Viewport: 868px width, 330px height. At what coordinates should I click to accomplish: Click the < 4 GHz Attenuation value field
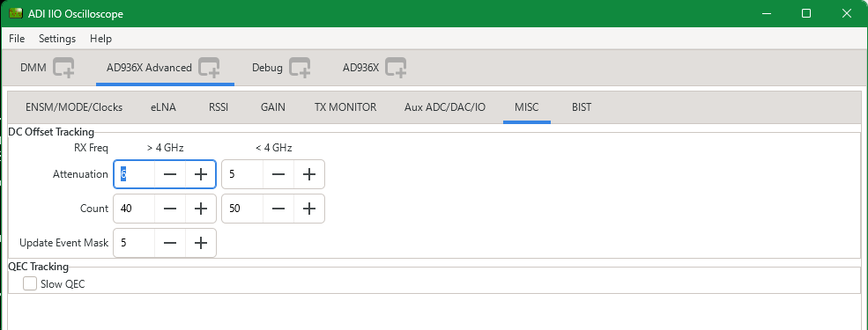pyautogui.click(x=243, y=174)
